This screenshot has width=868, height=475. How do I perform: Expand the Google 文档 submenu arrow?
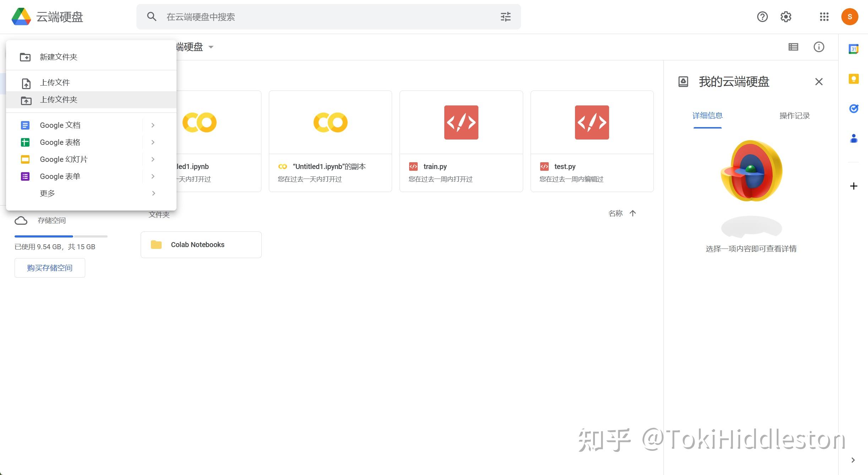tap(153, 125)
